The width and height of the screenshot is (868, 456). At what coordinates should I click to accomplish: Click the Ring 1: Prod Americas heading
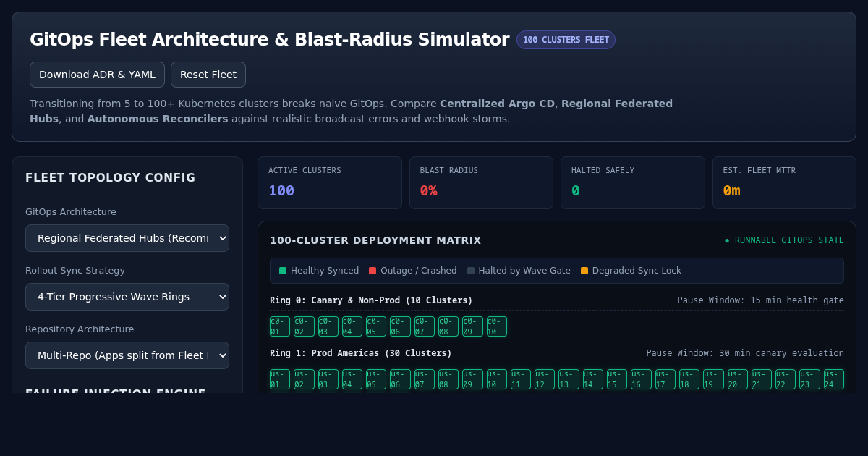(361, 353)
